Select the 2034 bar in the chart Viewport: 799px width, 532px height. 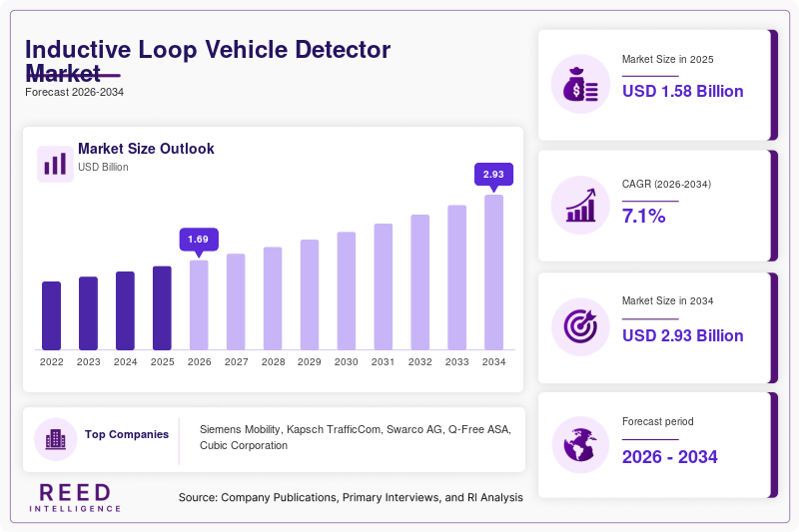(x=493, y=272)
